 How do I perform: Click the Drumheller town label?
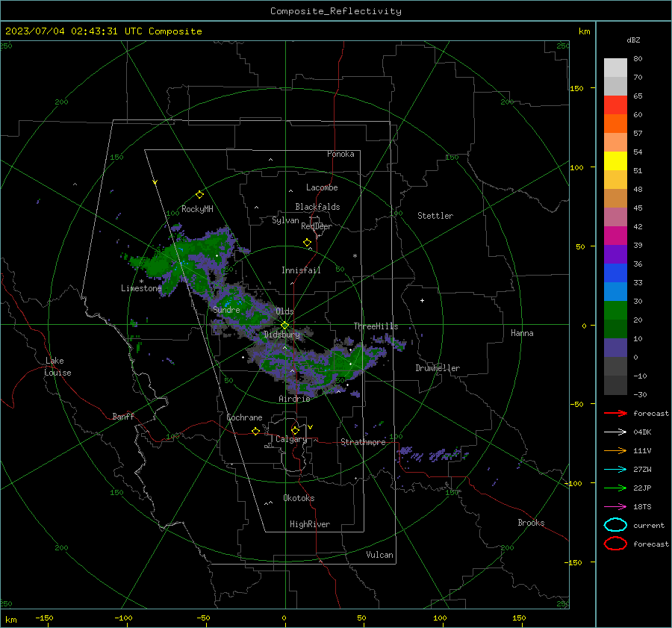click(x=438, y=368)
